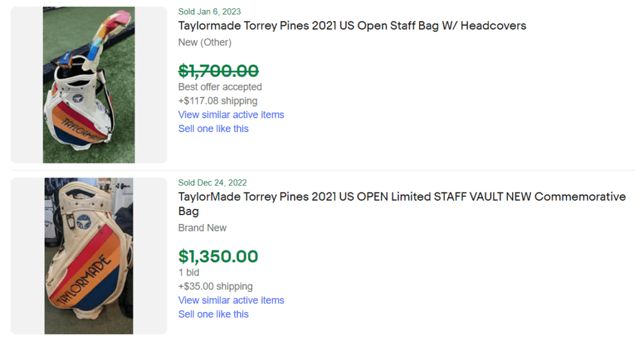Open the 'STAFF VAULT NEW Commemorative Bag' title

(401, 196)
